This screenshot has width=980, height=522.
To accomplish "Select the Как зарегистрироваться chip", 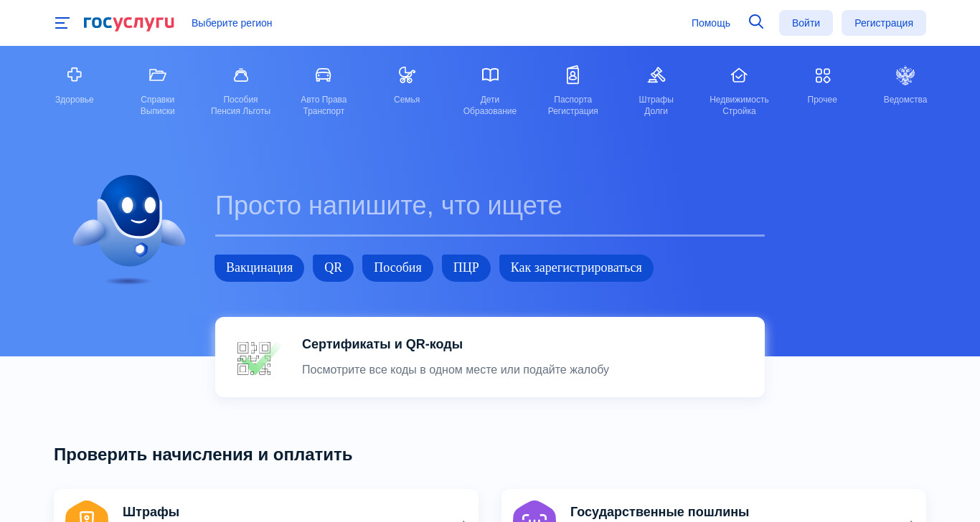I will coord(576,268).
